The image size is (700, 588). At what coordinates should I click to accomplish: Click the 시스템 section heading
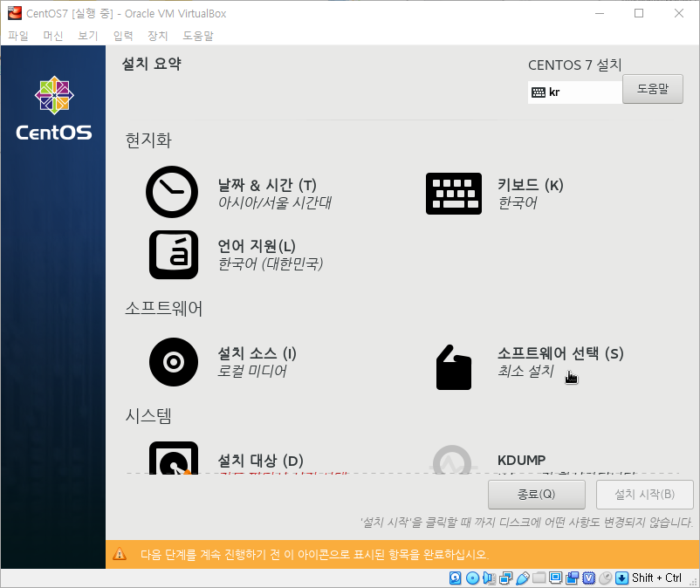click(x=148, y=416)
